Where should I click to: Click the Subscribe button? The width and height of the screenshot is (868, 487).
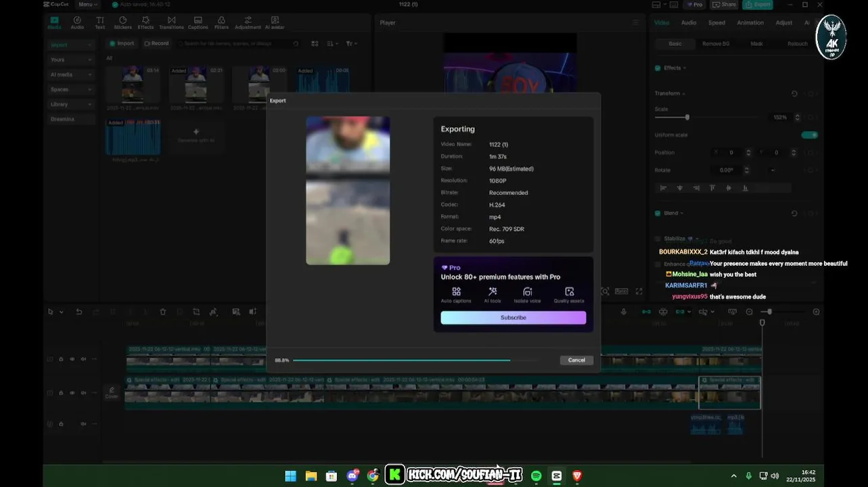click(513, 317)
